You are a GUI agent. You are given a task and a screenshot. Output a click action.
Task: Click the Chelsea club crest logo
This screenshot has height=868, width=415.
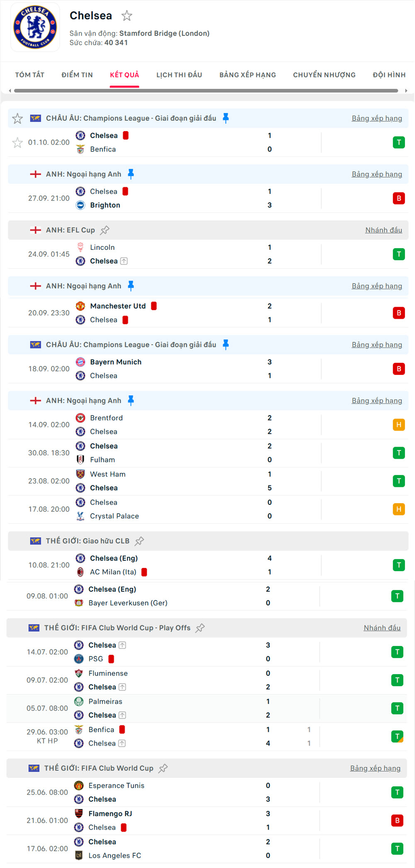coord(35,27)
